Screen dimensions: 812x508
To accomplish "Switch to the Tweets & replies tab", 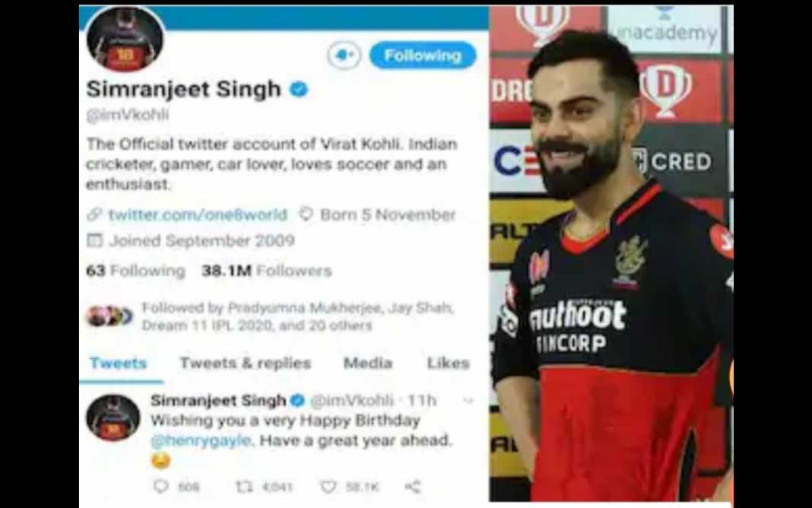I will tap(246, 363).
